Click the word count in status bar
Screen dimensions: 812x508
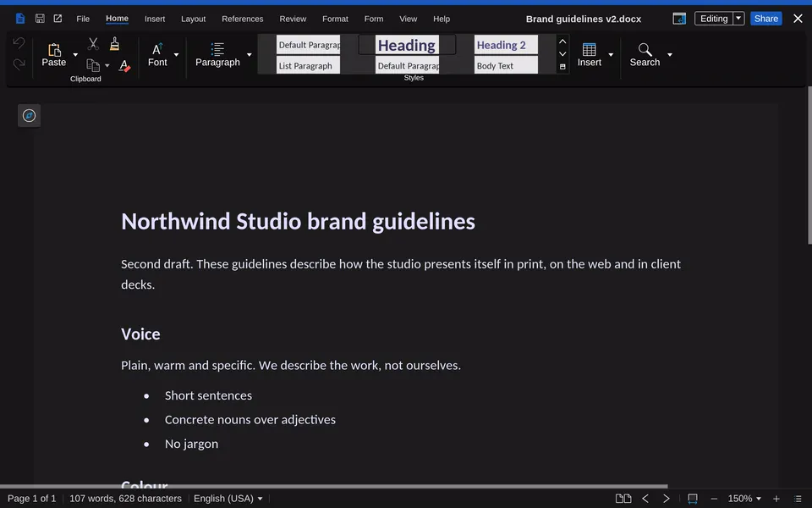pyautogui.click(x=125, y=499)
